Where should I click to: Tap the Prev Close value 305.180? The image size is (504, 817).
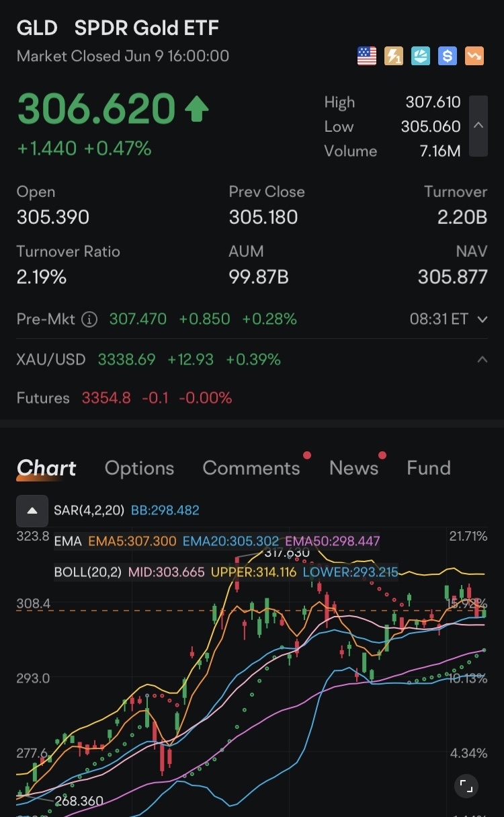[263, 217]
